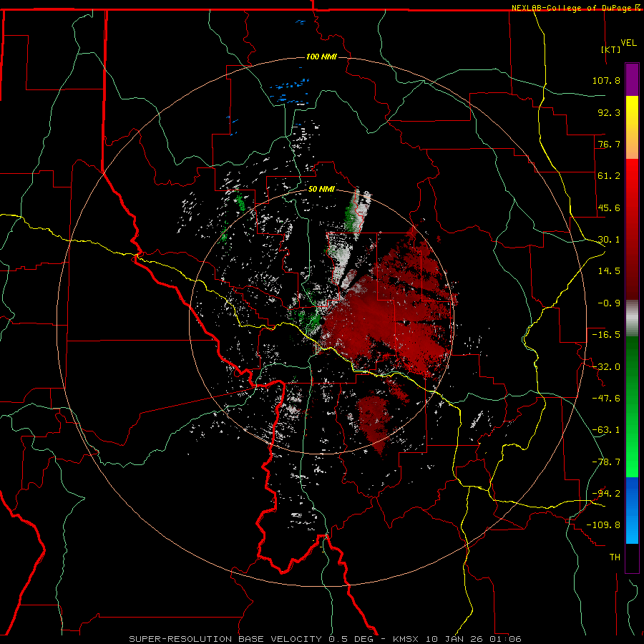Select the -109.8 scale value
644x644 pixels.
[x=604, y=525]
